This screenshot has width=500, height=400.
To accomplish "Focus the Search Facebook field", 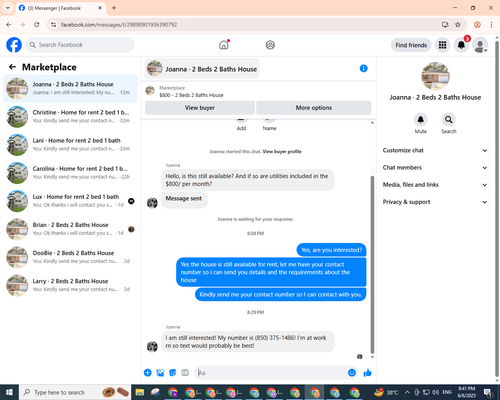I will 80,45.
